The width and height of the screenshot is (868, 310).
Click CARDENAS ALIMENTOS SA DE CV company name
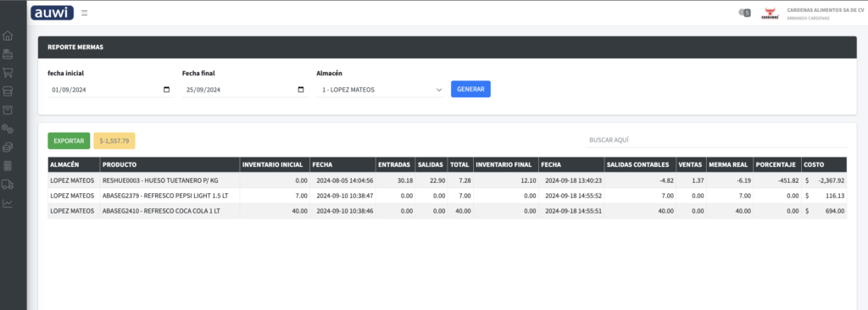pos(826,10)
